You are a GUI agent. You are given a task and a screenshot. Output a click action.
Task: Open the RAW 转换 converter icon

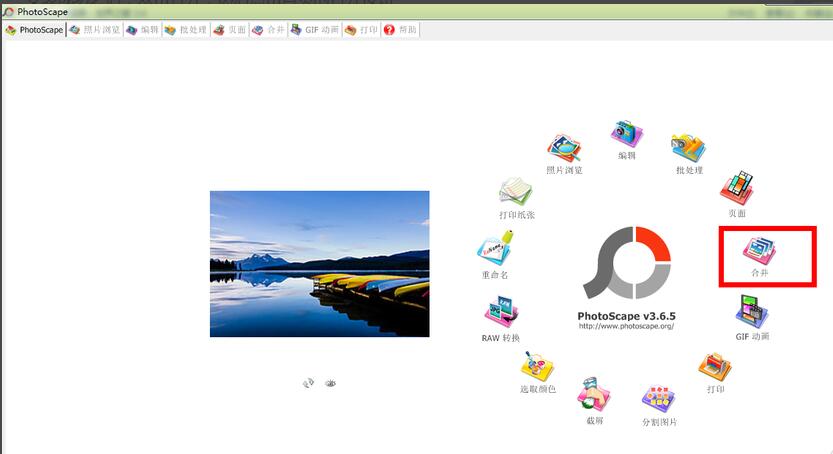[x=502, y=312]
